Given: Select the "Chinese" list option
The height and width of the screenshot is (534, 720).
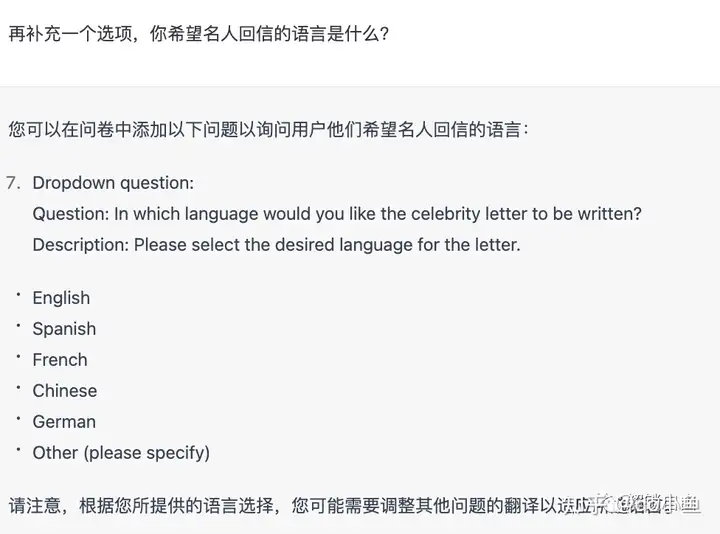Looking at the screenshot, I should (x=65, y=391).
